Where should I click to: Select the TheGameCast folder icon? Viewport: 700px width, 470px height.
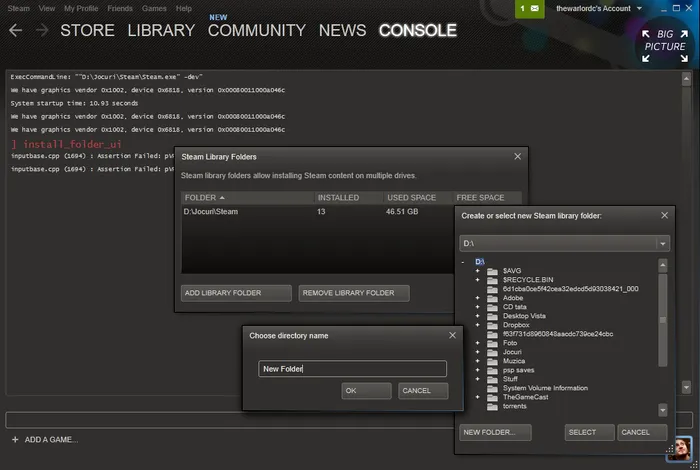click(492, 397)
